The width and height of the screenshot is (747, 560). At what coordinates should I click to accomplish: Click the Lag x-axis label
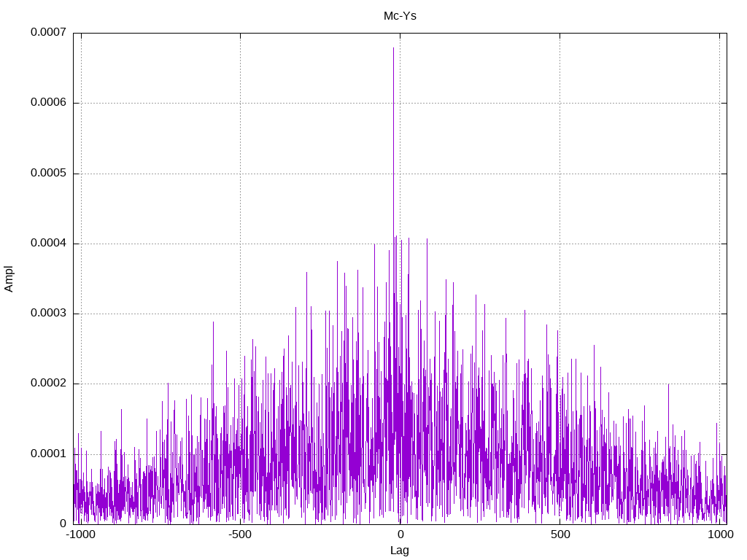click(400, 551)
